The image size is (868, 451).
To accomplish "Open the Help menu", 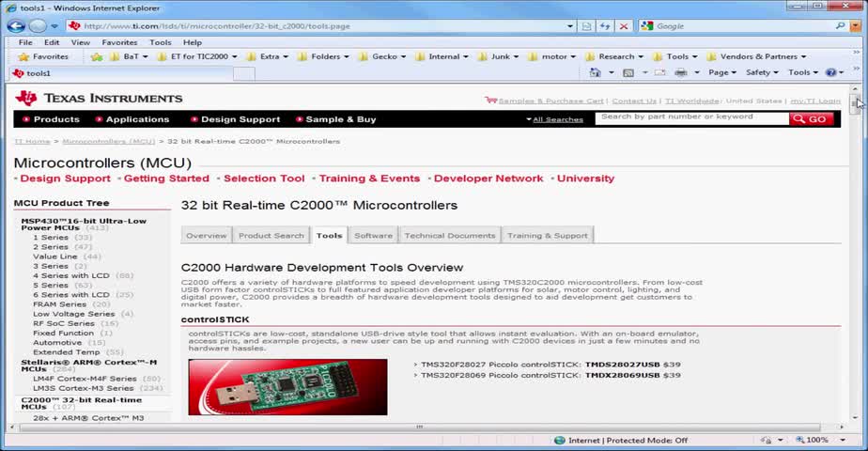I will click(x=192, y=42).
